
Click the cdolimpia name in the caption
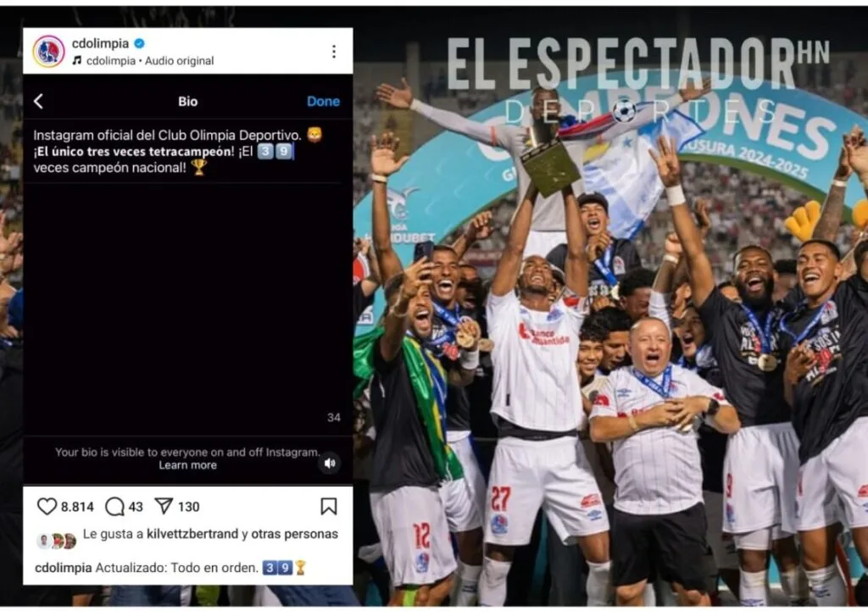(x=63, y=568)
